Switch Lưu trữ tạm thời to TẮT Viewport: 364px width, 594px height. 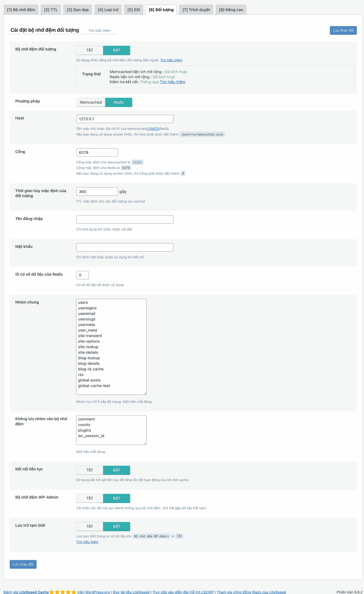click(x=90, y=526)
